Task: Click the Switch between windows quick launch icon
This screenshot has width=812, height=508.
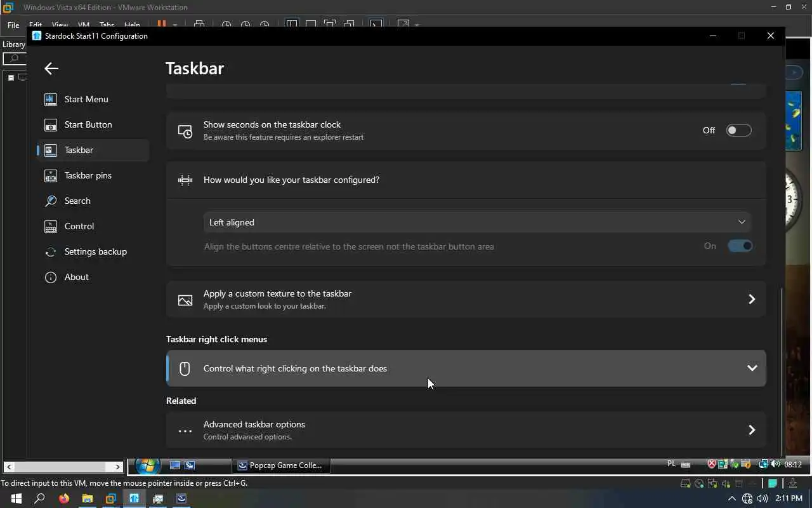Action: click(x=189, y=465)
